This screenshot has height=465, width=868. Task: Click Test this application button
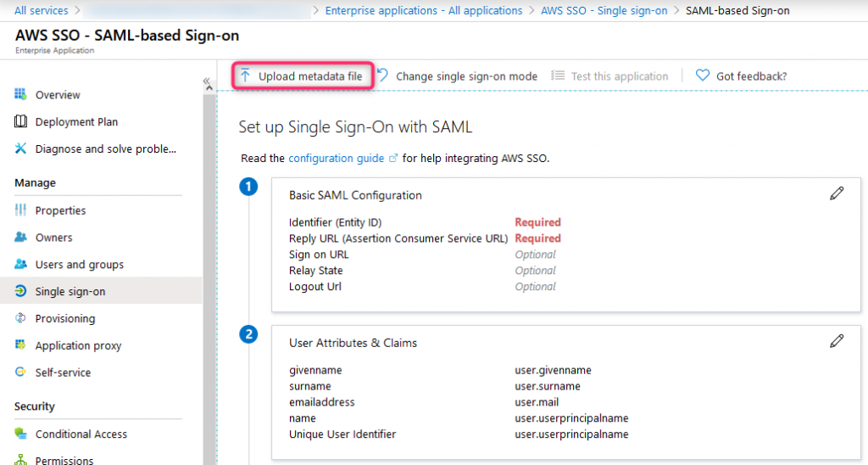click(609, 76)
